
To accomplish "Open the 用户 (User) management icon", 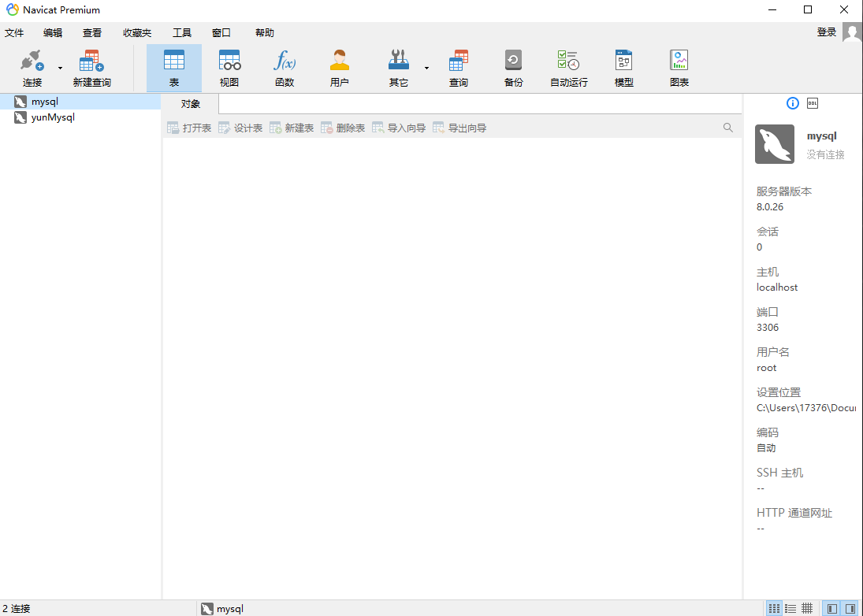I will click(340, 68).
